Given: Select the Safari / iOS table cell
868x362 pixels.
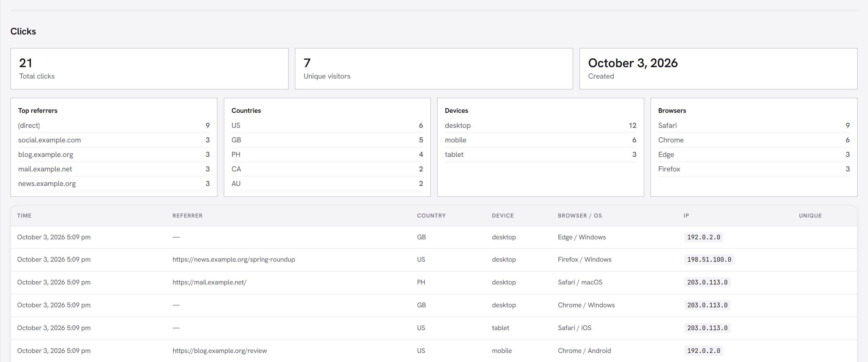Looking at the screenshot, I should [574, 328].
